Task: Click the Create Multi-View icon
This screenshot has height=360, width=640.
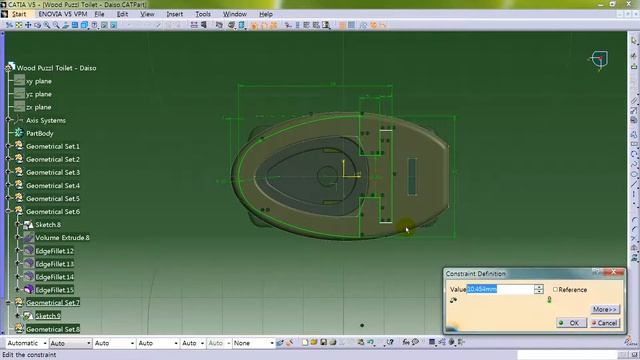Action: pyautogui.click(x=75, y=25)
